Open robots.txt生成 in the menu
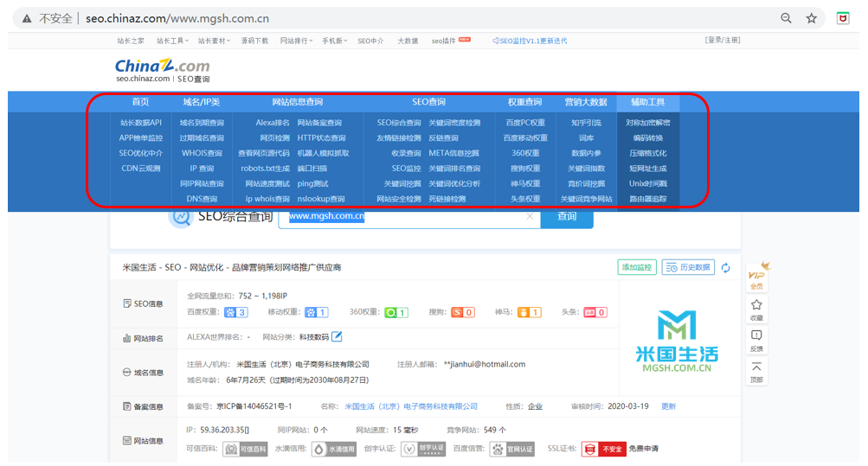Viewport: 868px width, 466px height. (x=265, y=169)
